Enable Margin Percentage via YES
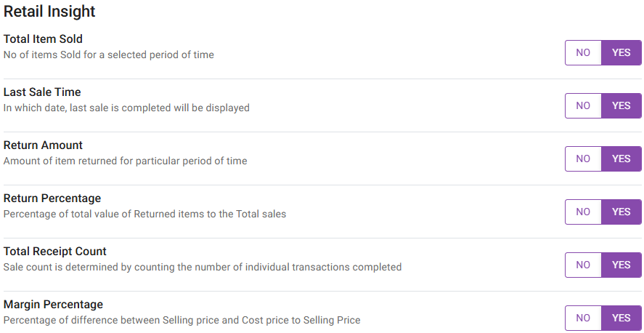 pyautogui.click(x=621, y=318)
